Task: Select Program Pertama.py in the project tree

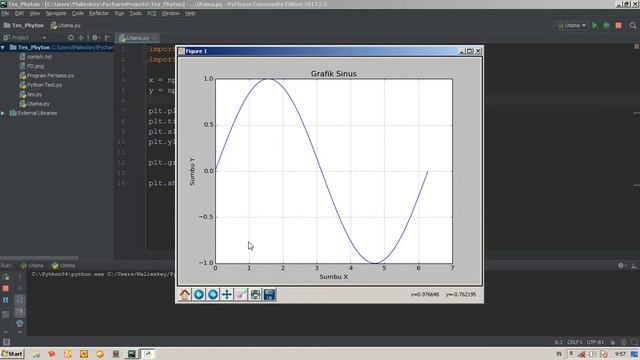Action: 47,76
